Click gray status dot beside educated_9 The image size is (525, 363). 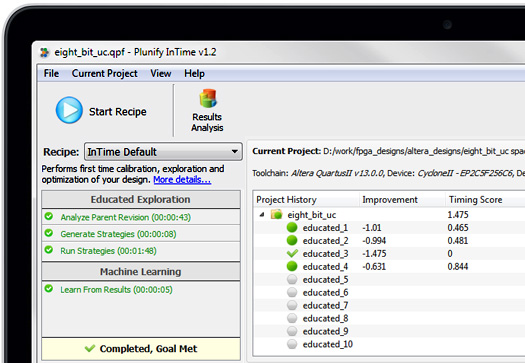point(292,331)
